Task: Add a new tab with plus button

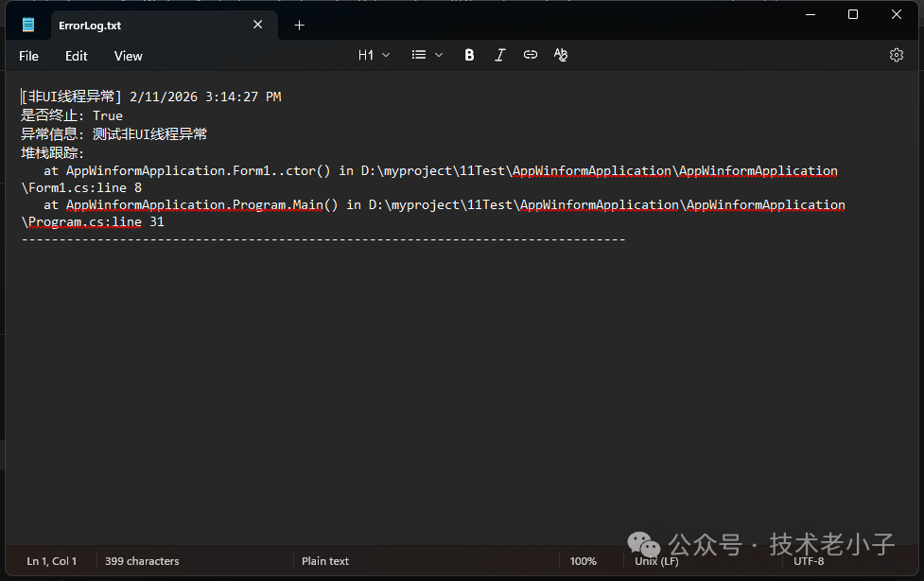Action: coord(300,26)
